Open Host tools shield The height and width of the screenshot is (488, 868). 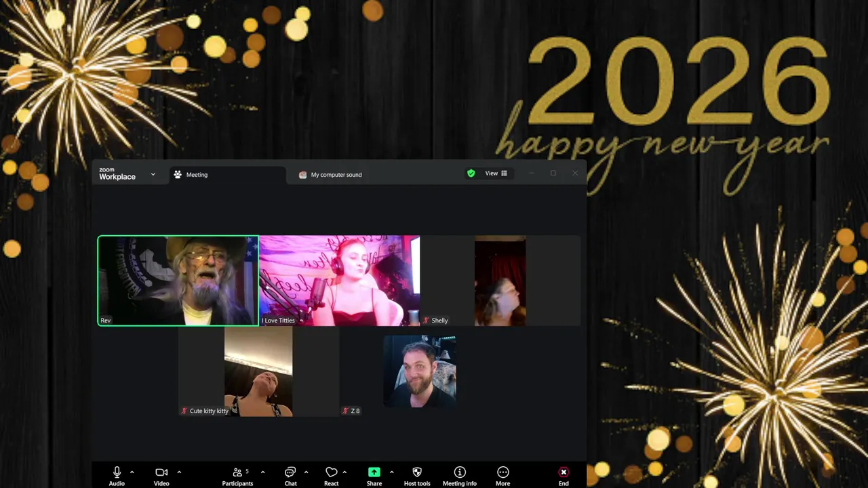click(x=417, y=476)
